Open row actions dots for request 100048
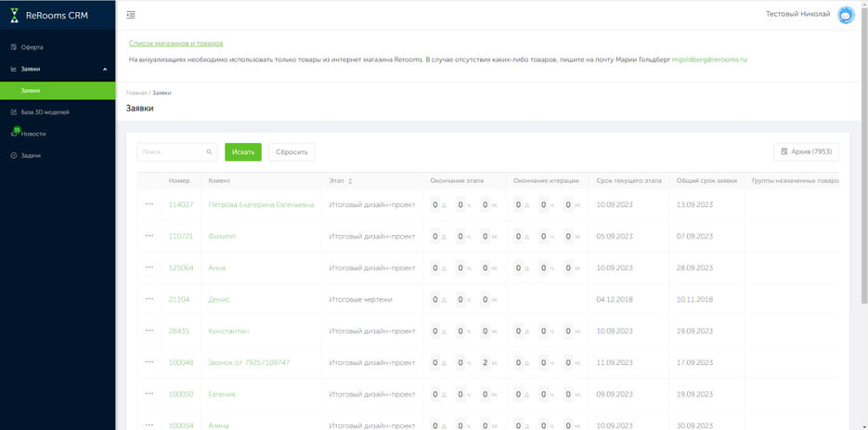 click(149, 362)
